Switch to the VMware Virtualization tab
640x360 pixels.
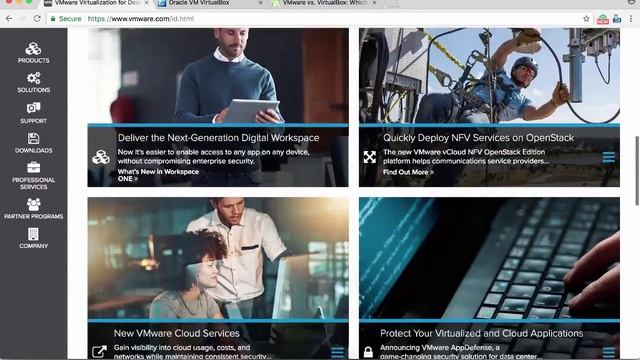click(96, 3)
